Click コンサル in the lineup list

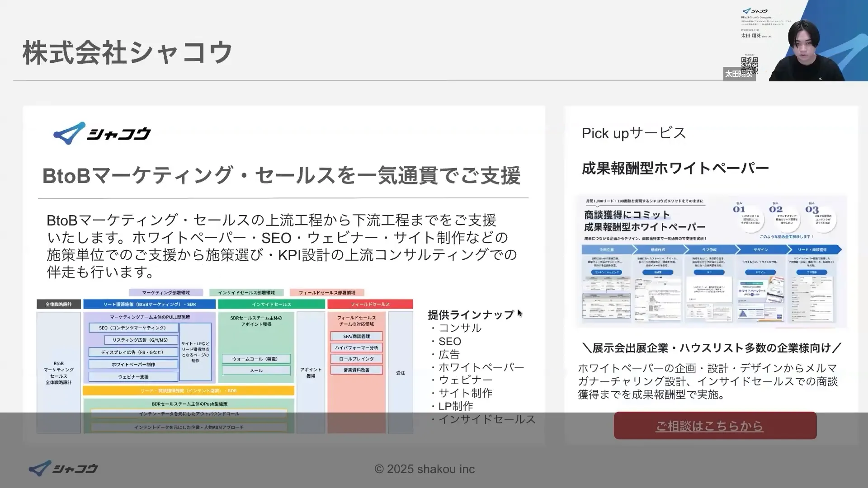(460, 328)
